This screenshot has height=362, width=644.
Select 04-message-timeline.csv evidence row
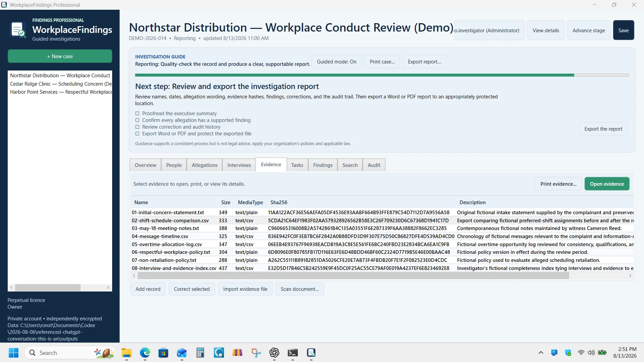coord(382,236)
